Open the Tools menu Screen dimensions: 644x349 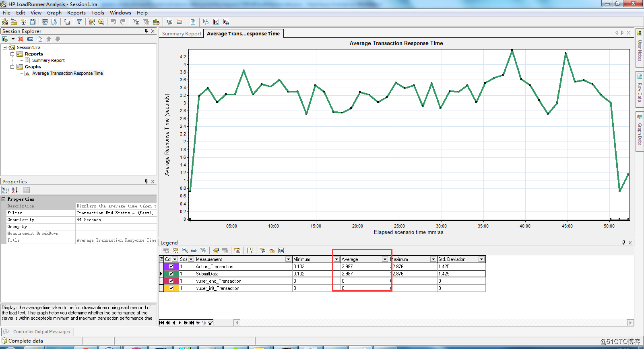pyautogui.click(x=97, y=13)
